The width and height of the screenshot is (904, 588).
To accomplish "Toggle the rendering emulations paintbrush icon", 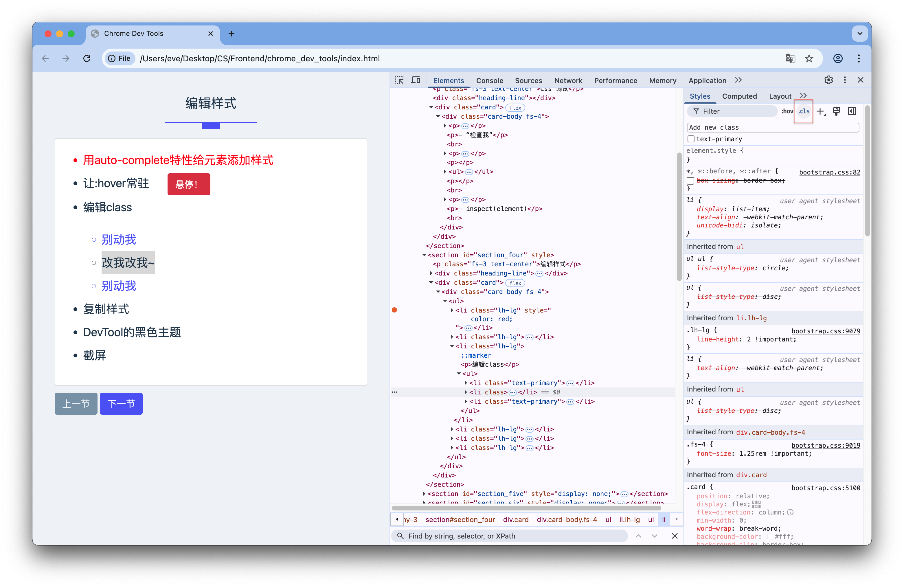I will click(836, 111).
